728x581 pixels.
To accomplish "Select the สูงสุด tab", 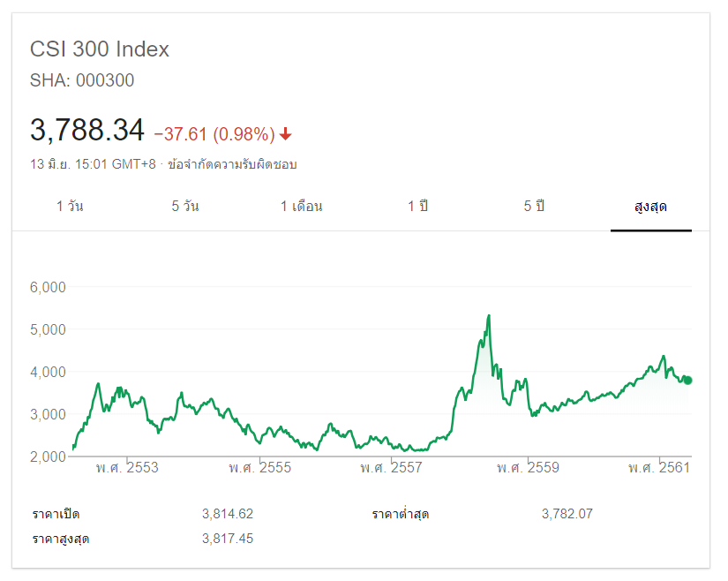I will (650, 207).
